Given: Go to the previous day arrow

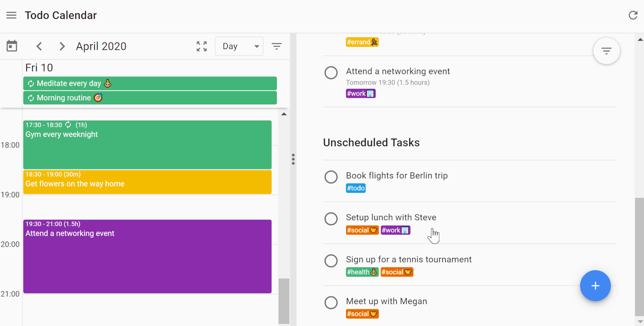Looking at the screenshot, I should tap(39, 46).
